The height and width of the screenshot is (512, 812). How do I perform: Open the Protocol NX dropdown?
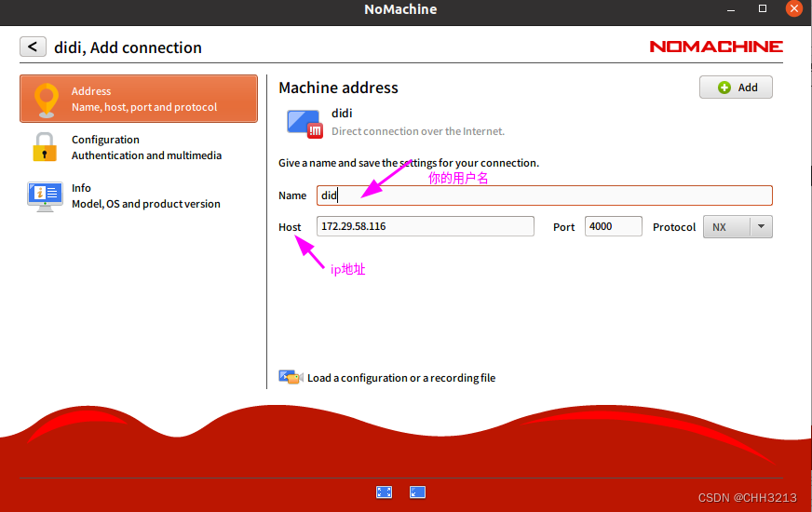738,227
